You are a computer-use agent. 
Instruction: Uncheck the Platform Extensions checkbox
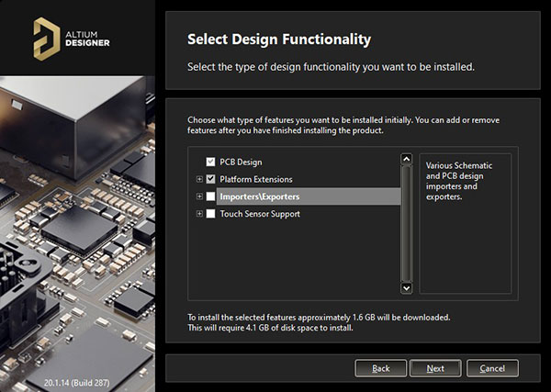(210, 179)
